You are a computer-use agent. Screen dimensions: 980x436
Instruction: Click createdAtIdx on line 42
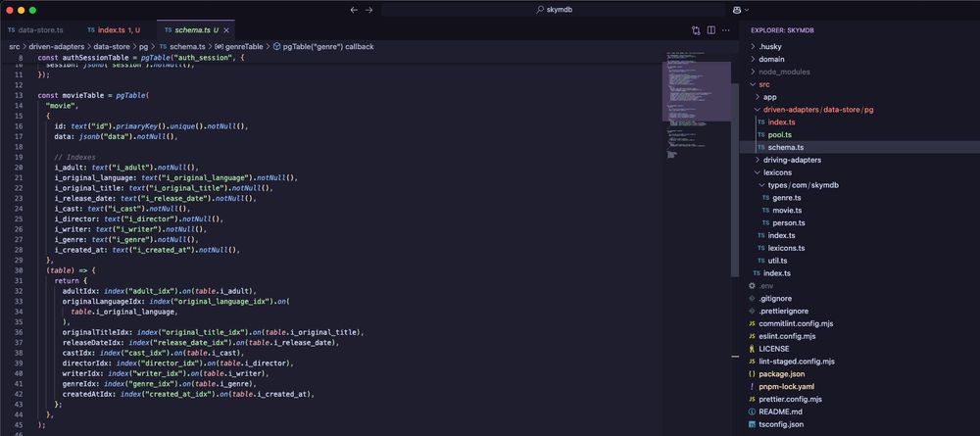click(x=89, y=394)
